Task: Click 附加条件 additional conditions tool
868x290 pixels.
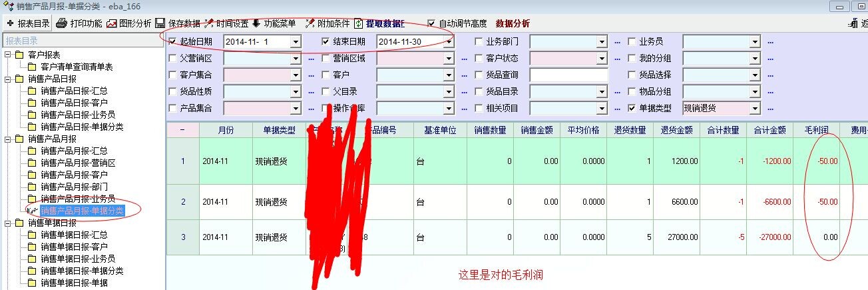Action: coord(327,23)
